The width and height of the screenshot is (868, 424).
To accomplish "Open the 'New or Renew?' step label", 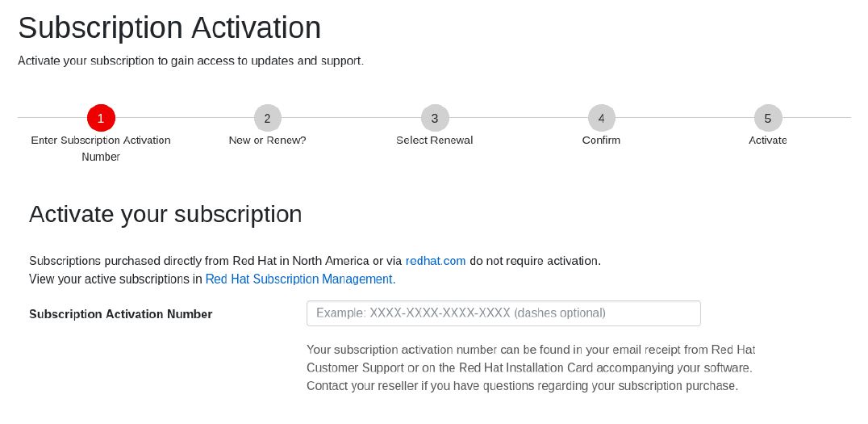I will tap(267, 140).
